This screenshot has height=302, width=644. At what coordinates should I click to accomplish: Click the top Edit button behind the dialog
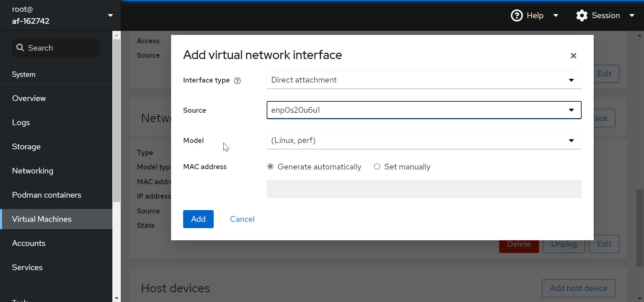point(606,74)
